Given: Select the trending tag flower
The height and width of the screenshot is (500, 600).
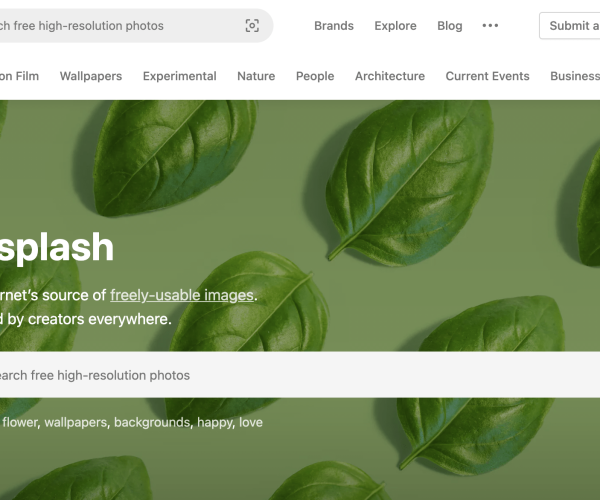Looking at the screenshot, I should [x=19, y=423].
